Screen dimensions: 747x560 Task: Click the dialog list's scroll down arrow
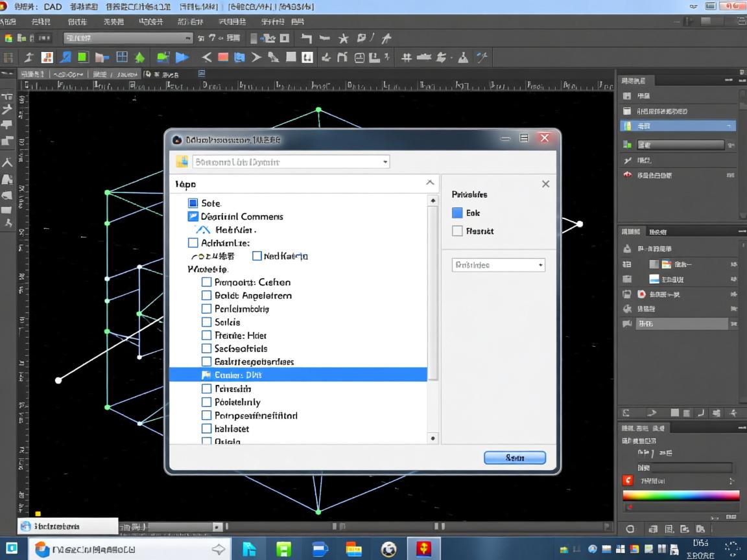[433, 438]
